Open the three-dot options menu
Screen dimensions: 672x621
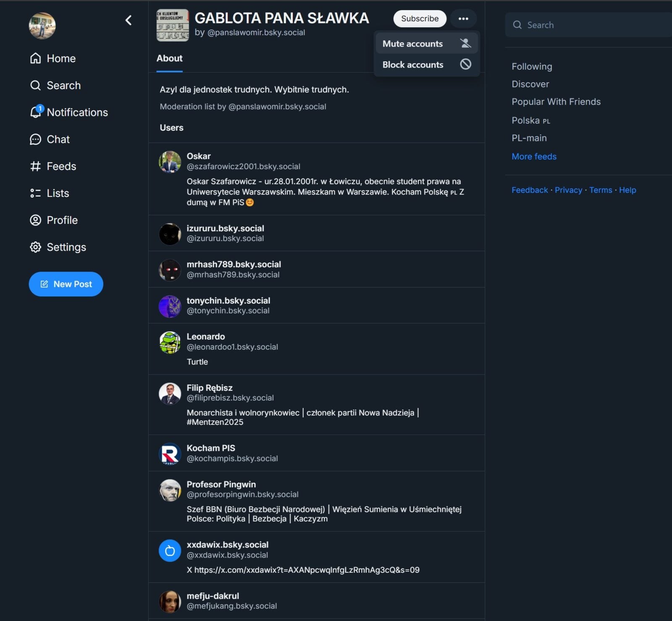(x=463, y=18)
